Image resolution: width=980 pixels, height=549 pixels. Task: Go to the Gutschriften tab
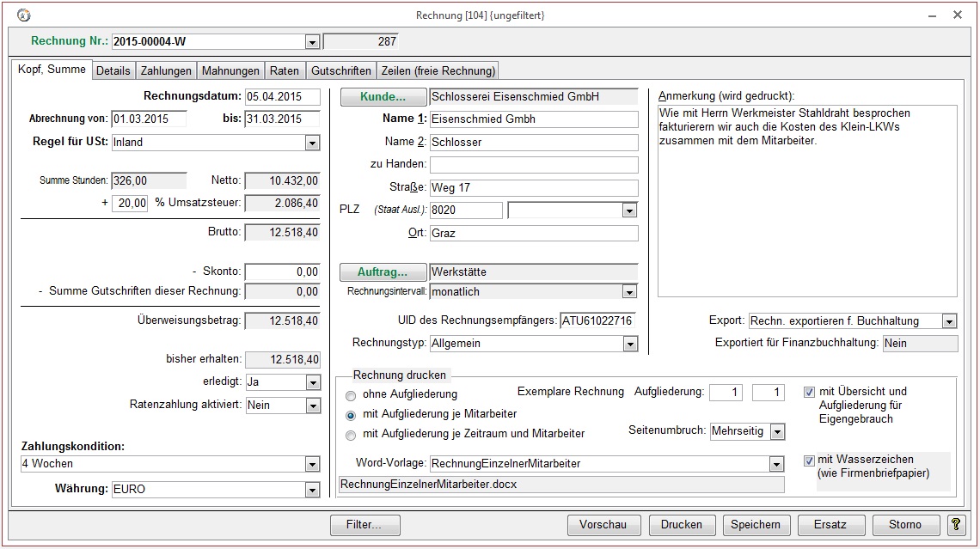point(341,70)
